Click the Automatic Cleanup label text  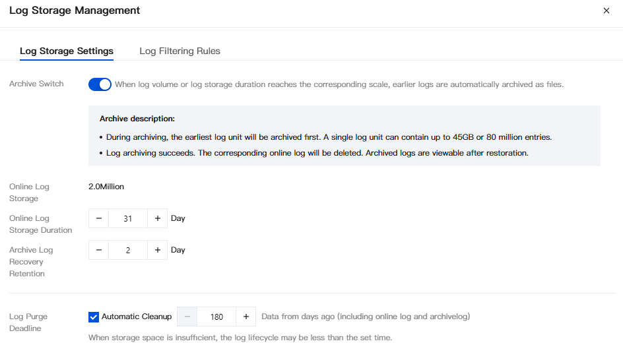click(137, 317)
